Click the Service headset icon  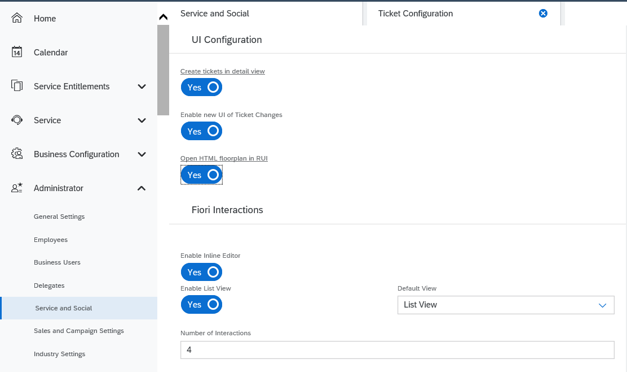pyautogui.click(x=17, y=120)
